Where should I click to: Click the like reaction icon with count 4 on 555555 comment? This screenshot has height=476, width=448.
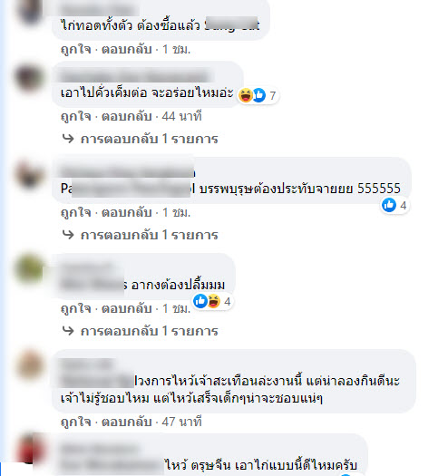coord(389,205)
